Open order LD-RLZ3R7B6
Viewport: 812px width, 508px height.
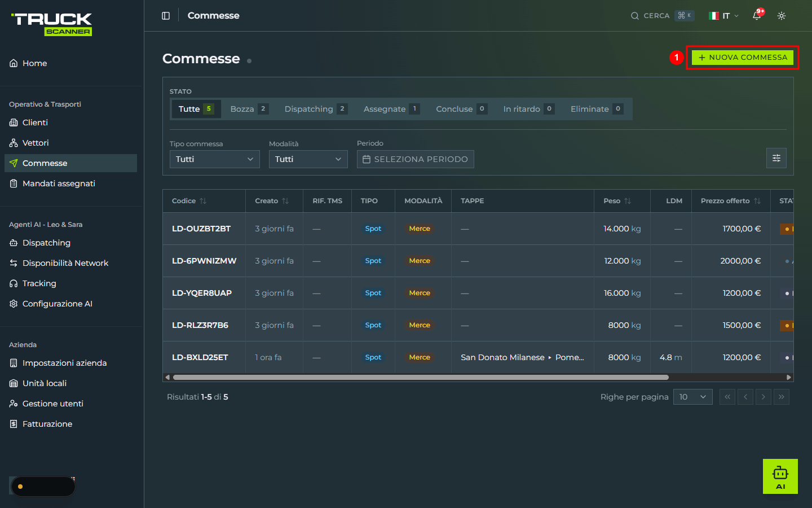pos(200,325)
